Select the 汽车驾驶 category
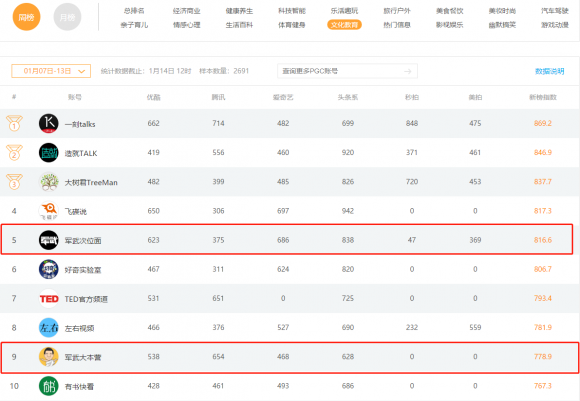Viewport: 580px width, 401px height. 554,11
